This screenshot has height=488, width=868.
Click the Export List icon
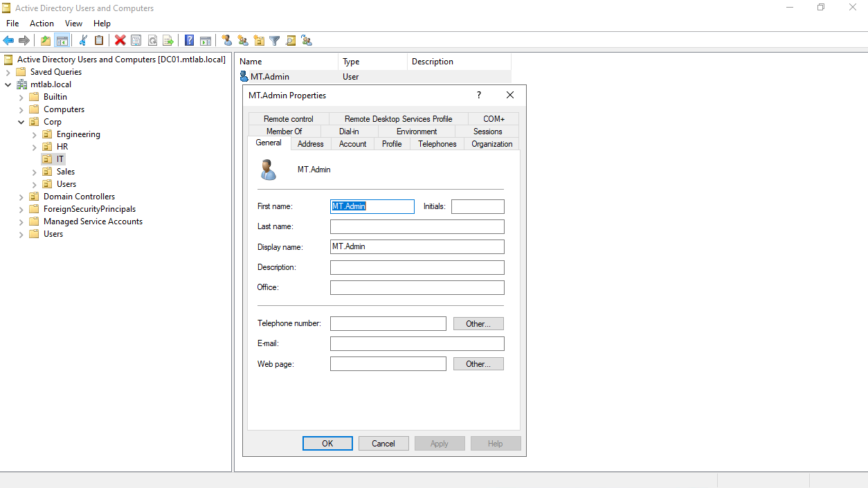[168, 40]
